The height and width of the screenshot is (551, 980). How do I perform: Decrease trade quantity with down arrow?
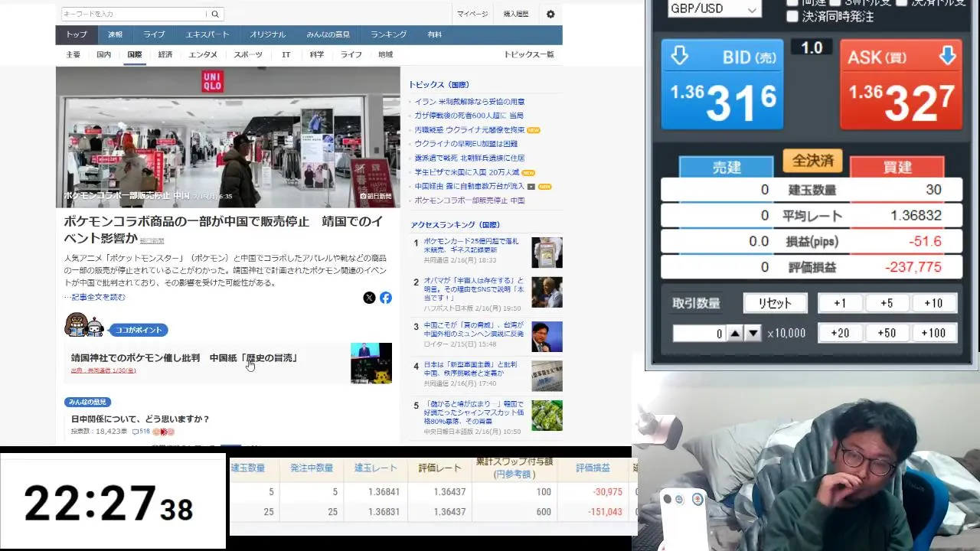pyautogui.click(x=753, y=333)
